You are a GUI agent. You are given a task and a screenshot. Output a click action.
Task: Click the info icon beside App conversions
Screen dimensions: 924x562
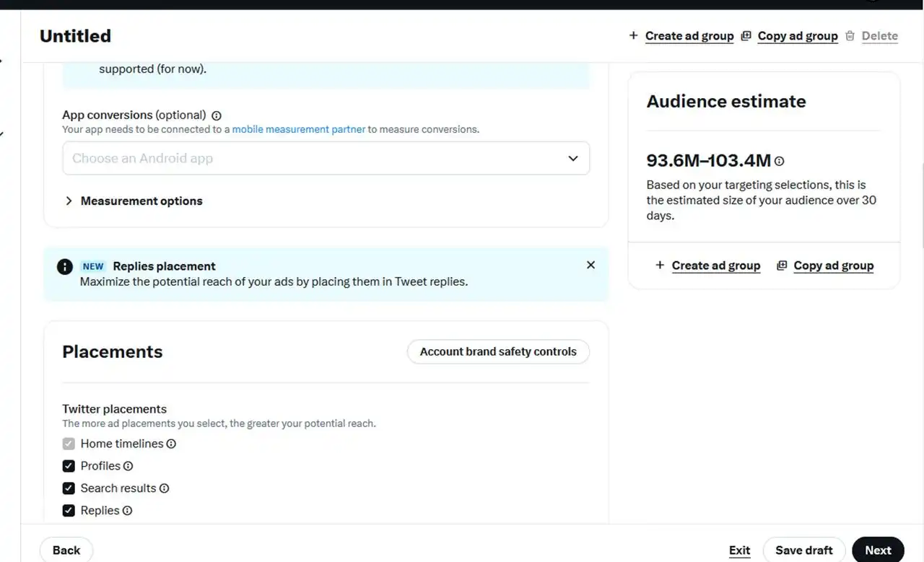(x=217, y=115)
